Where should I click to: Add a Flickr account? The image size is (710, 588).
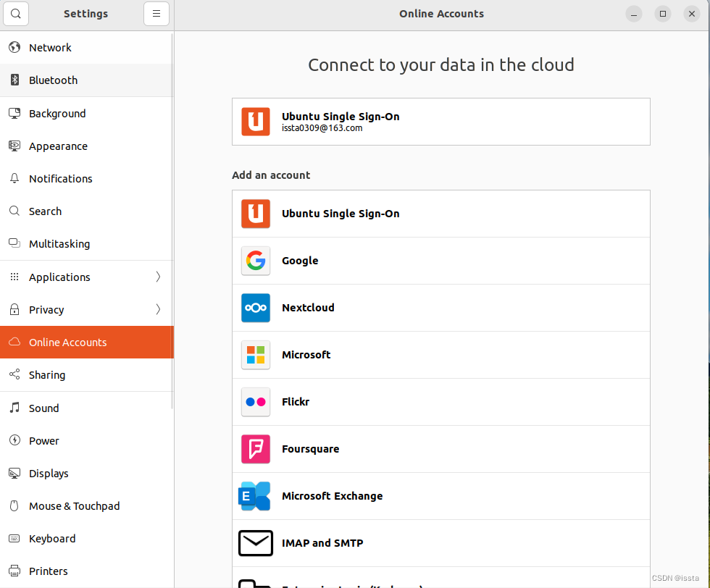pos(441,402)
